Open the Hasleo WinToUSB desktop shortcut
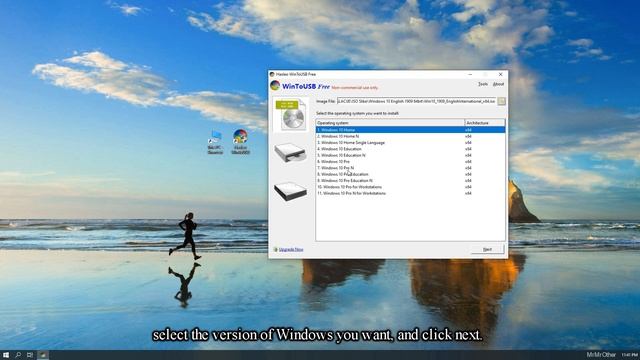This screenshot has width=640, height=360. tap(240, 142)
